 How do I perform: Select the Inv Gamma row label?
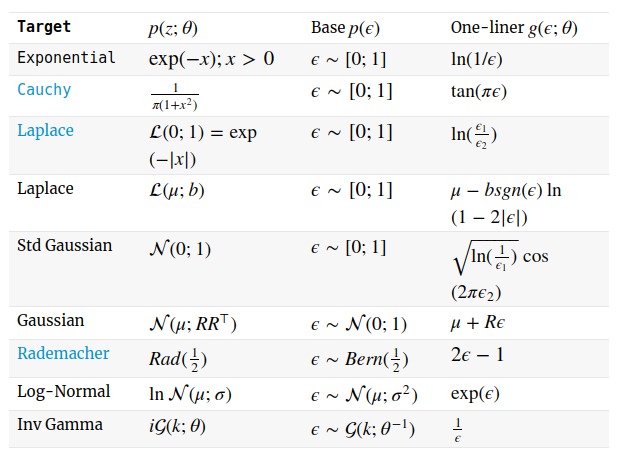tap(59, 425)
